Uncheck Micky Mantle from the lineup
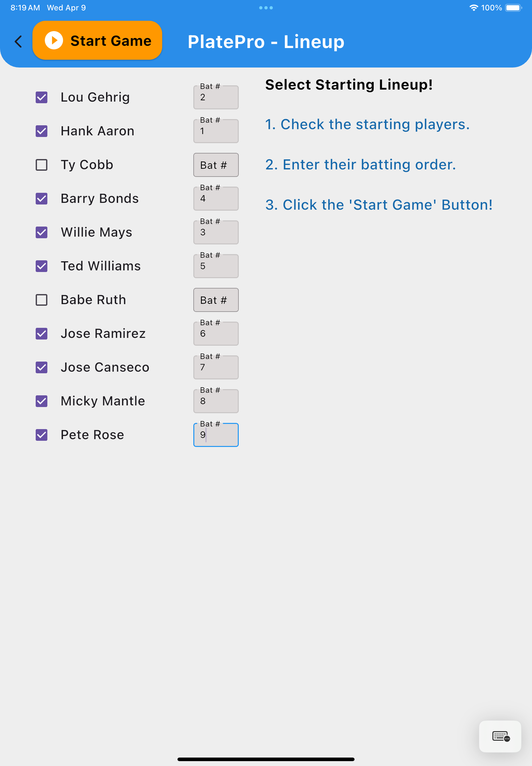Image resolution: width=532 pixels, height=766 pixels. (x=41, y=401)
